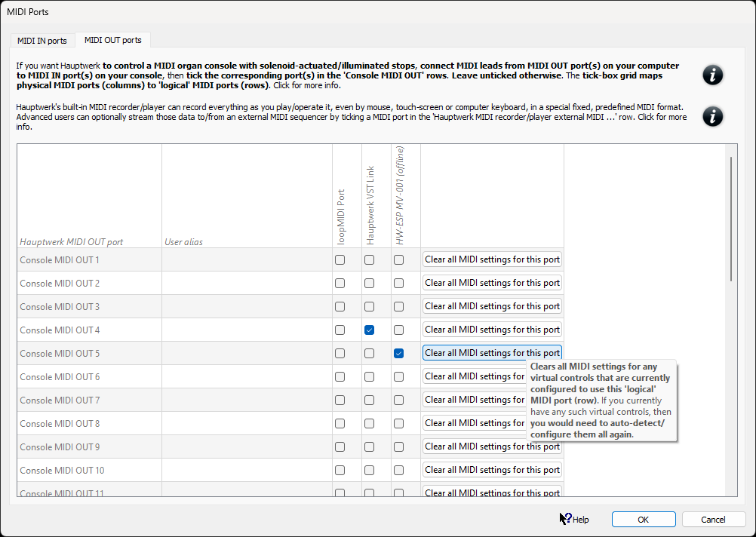Select the MIDI OUT ports tab

(x=112, y=41)
